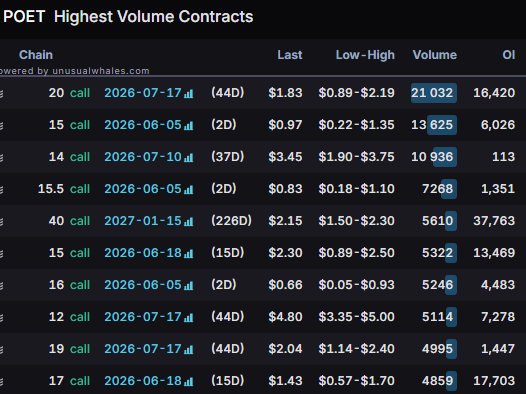The width and height of the screenshot is (526, 394).
Task: Open chart icon for 16 call 2026-06-05
Action: click(189, 286)
